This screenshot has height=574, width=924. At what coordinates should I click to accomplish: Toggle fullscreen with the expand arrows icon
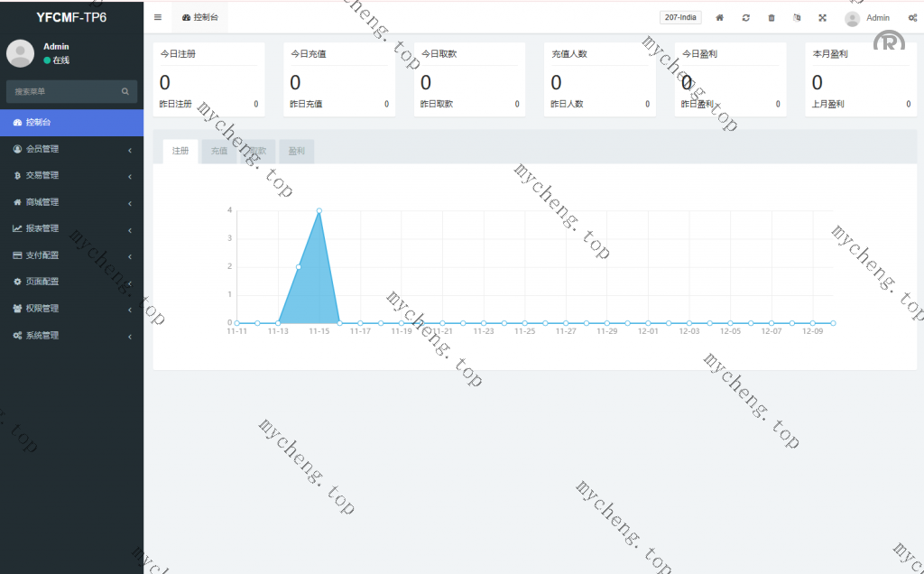[822, 17]
